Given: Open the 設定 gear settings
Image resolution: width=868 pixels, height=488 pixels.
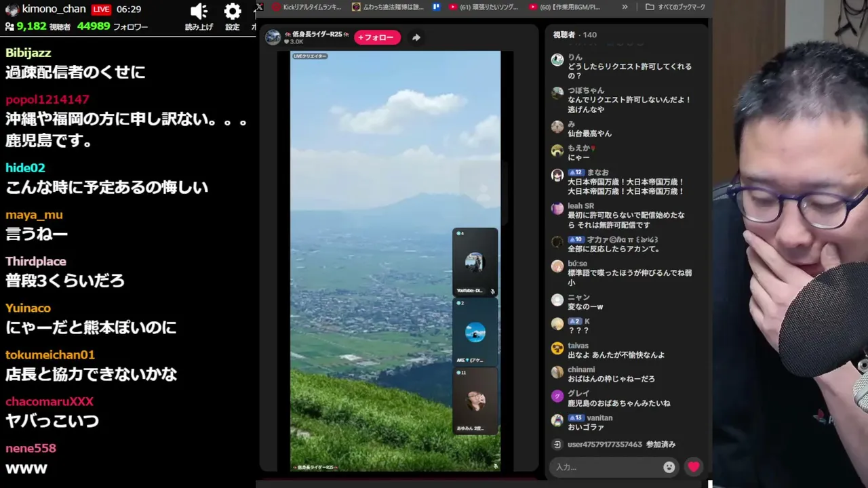Looking at the screenshot, I should click(x=233, y=12).
